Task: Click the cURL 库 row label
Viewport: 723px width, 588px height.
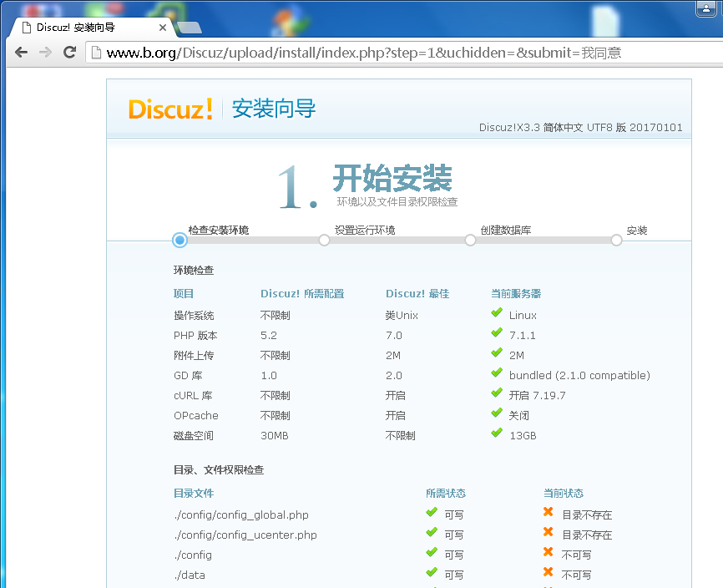Action: tap(193, 396)
